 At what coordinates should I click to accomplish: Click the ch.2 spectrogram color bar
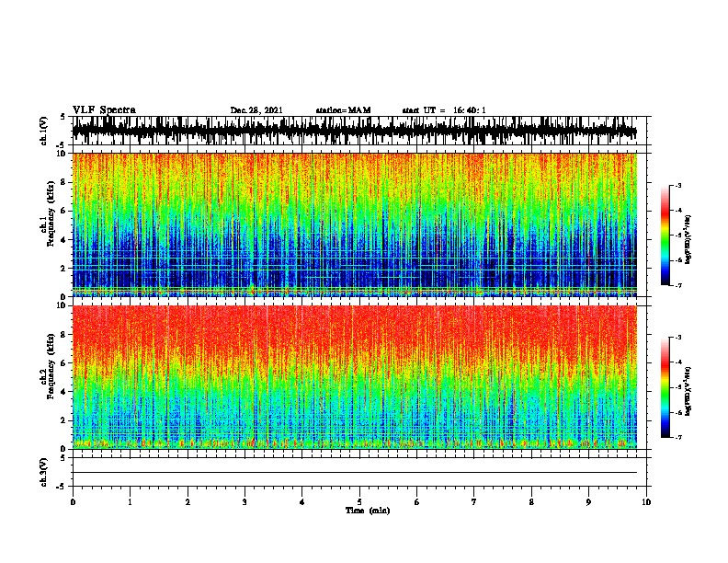[x=665, y=387]
